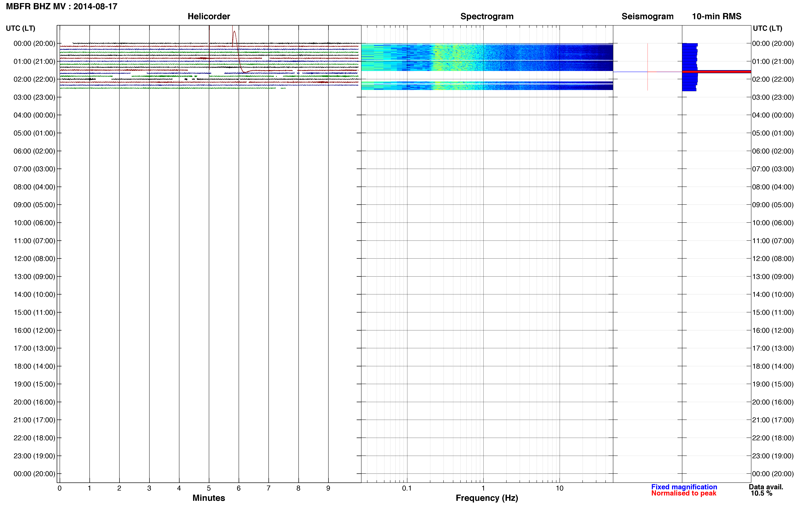
Task: Click left tick label 12:00 (08:00)
Action: (x=34, y=259)
